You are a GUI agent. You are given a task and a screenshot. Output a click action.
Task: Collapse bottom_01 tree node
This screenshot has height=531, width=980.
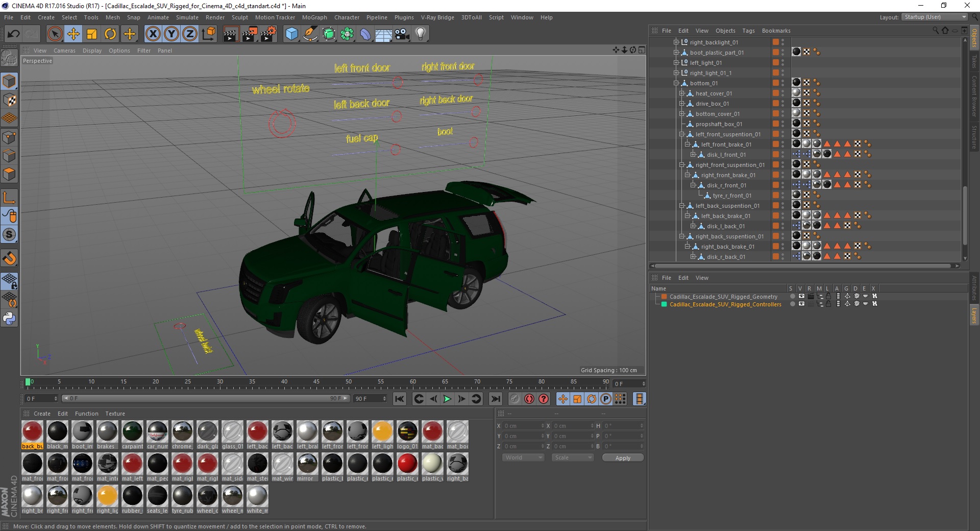coord(676,83)
